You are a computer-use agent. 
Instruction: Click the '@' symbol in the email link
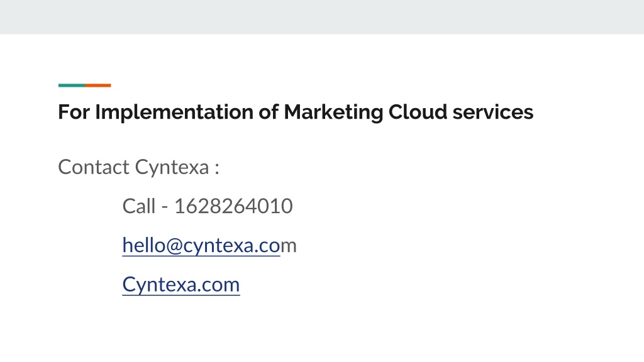(175, 246)
